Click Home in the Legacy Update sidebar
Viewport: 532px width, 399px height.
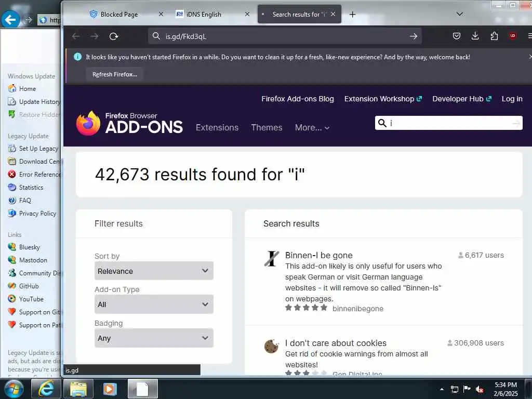[x=27, y=88]
